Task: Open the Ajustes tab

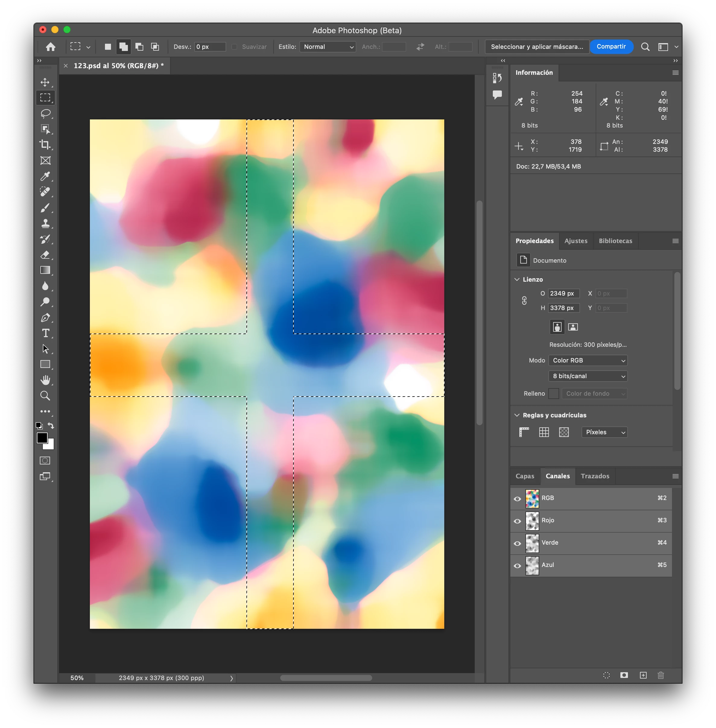Action: [x=575, y=241]
